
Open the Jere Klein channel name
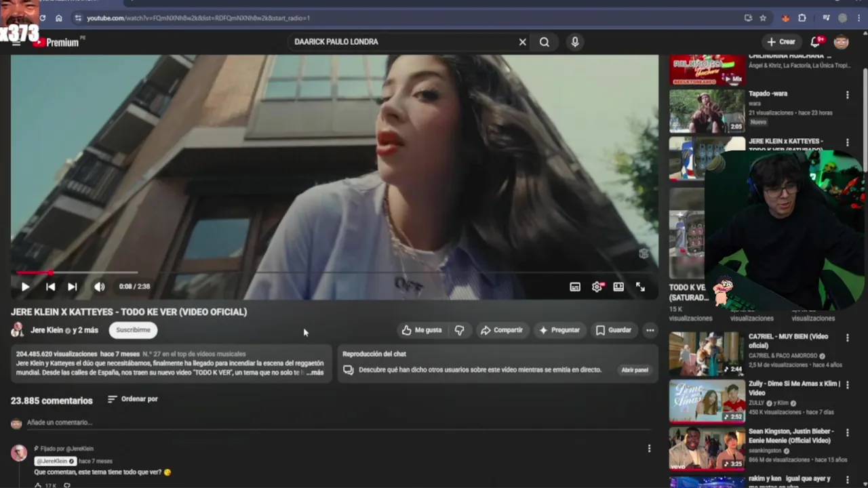coord(47,330)
